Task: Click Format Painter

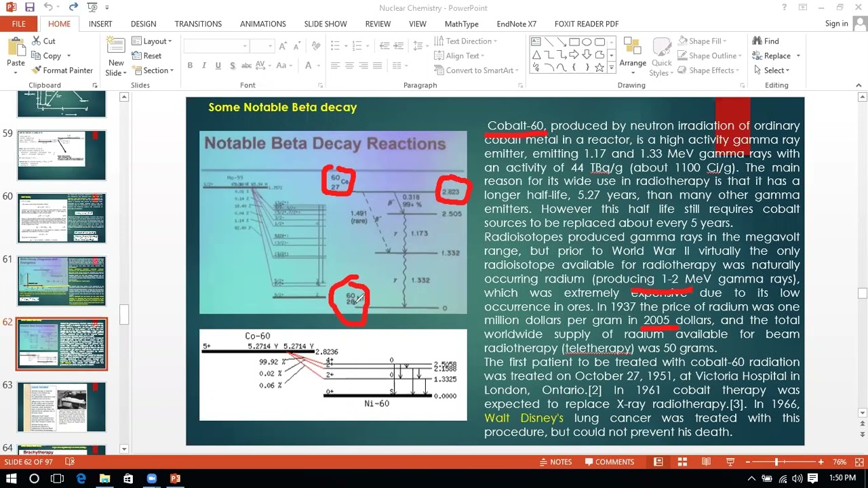Action: pos(61,70)
